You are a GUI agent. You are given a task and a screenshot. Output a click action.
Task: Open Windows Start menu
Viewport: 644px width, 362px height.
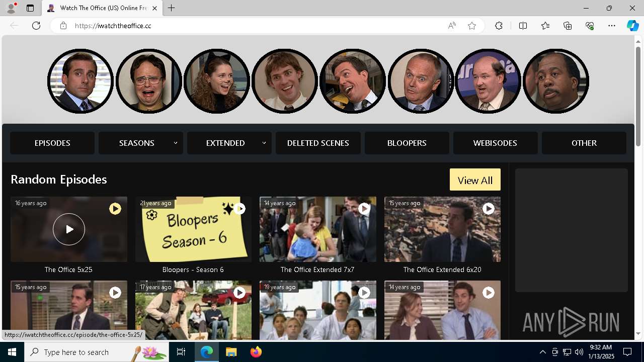(12, 352)
